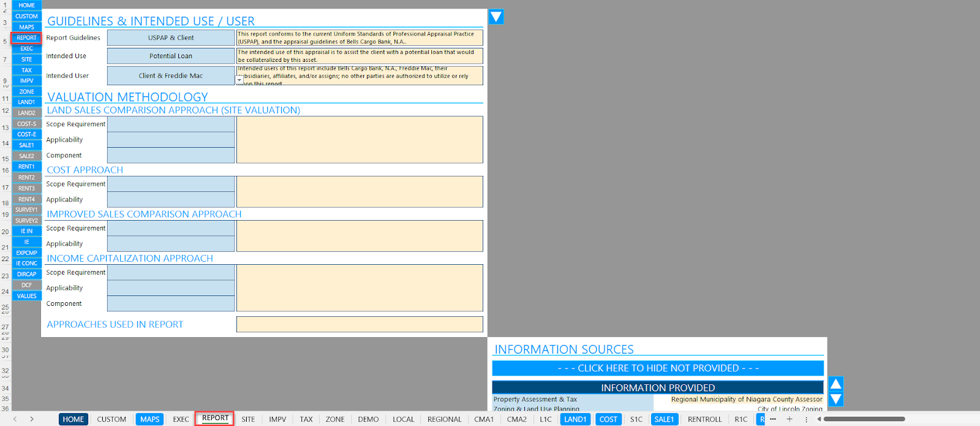This screenshot has width=980, height=426.
Task: Click the sidebar LAND1 button
Action: tap(26, 102)
